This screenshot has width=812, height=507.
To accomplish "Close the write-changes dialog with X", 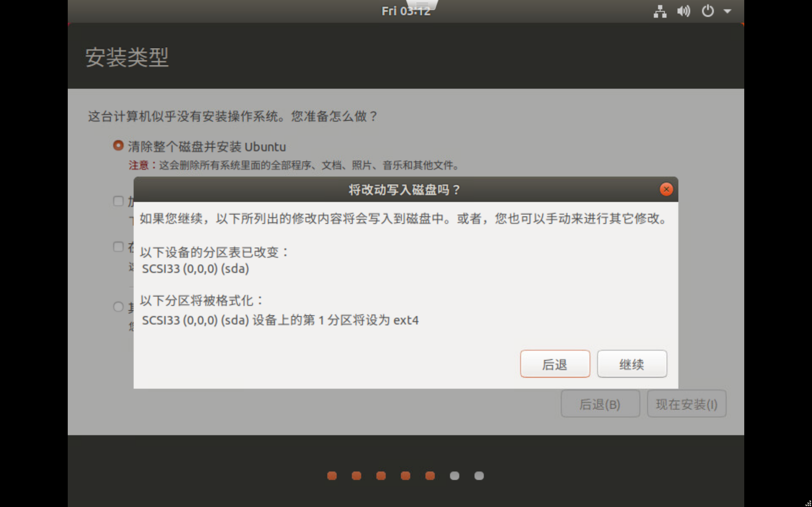I will point(666,189).
